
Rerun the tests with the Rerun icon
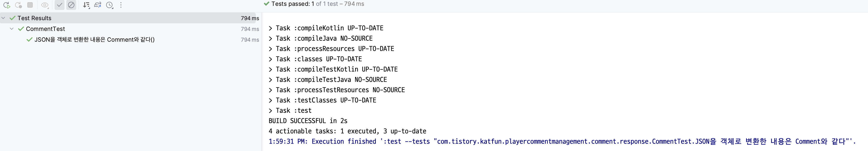coord(6,5)
